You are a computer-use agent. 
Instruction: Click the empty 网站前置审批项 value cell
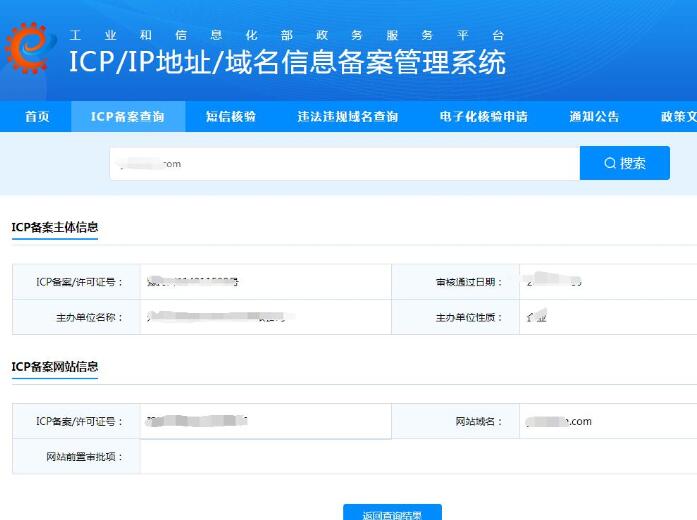(400, 457)
